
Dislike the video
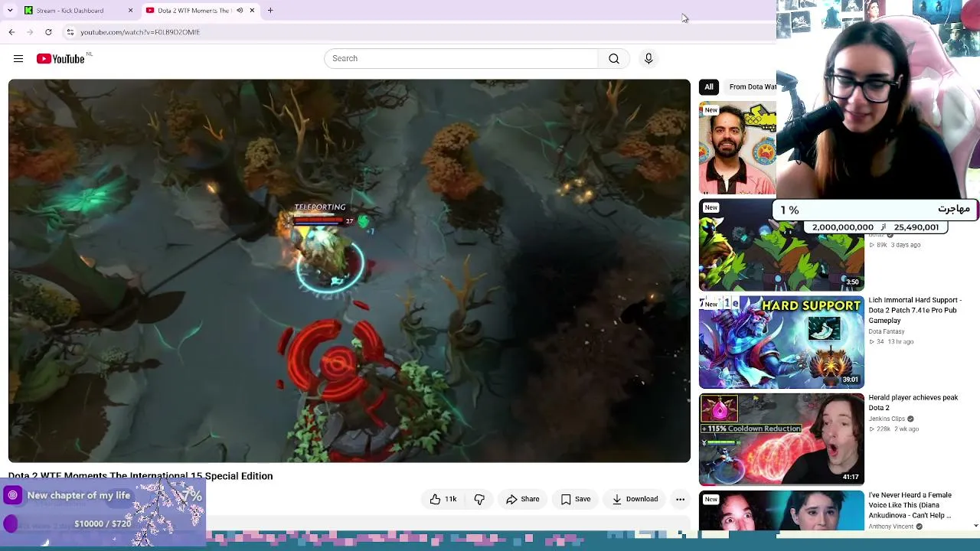pos(479,500)
